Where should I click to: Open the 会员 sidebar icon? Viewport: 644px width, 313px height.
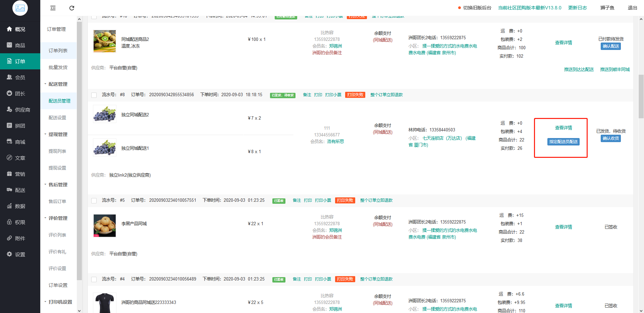9,77
